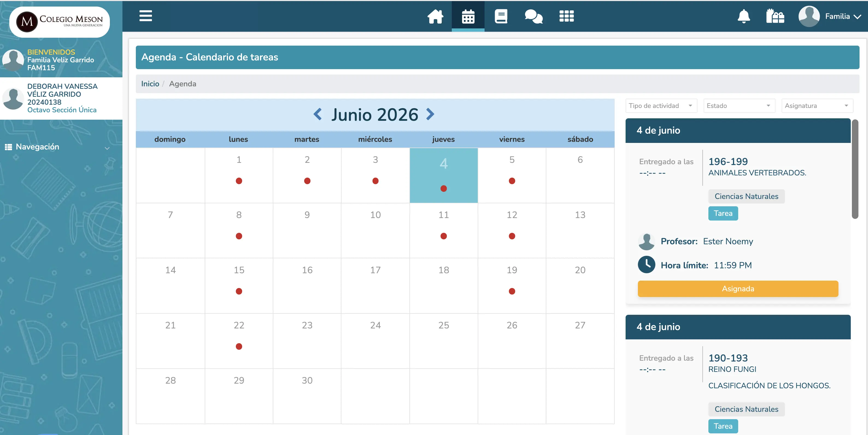Select June 2 on the calendar
Screen dimensions: 868x435
307,175
